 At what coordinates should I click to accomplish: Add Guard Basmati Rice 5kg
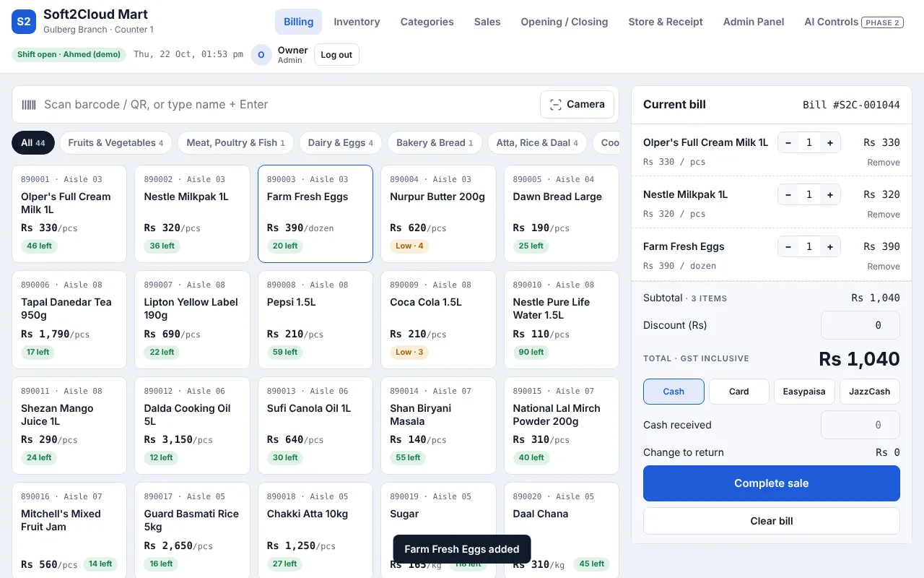(192, 530)
